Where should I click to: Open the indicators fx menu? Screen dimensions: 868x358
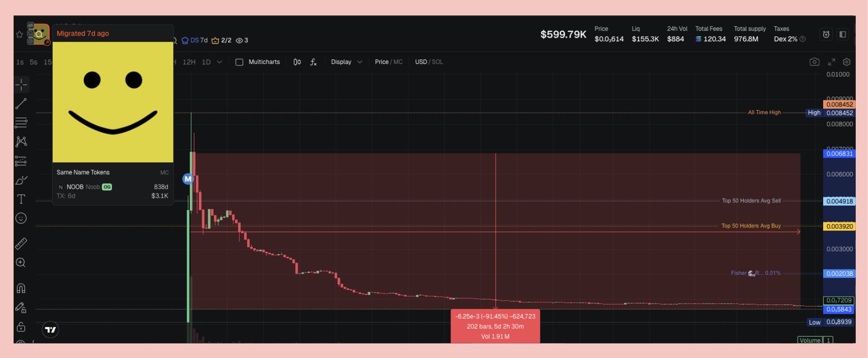[x=313, y=62]
